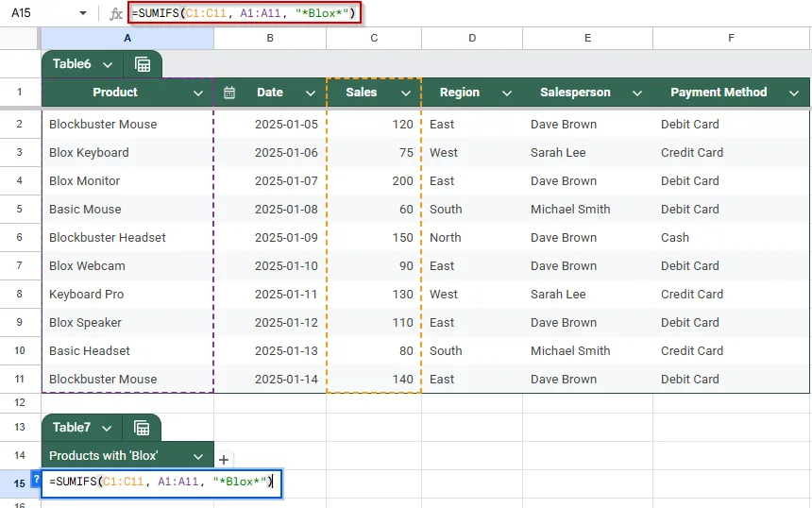This screenshot has width=812, height=508.
Task: Open the Salesperson column filter dropdown
Action: coord(637,93)
